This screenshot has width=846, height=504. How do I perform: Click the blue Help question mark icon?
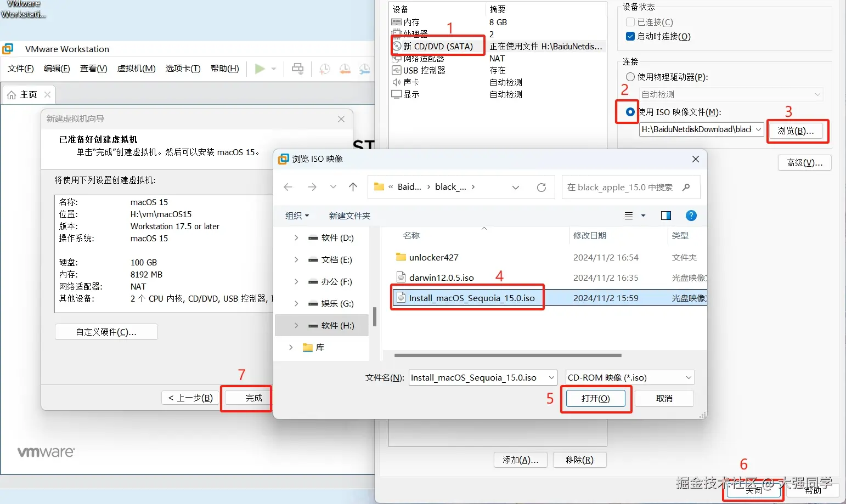[x=691, y=216]
